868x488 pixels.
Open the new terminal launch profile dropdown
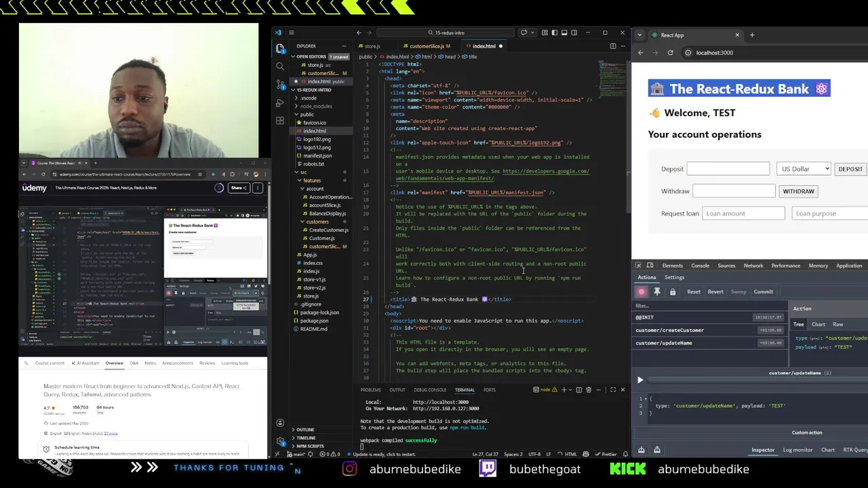pos(570,390)
